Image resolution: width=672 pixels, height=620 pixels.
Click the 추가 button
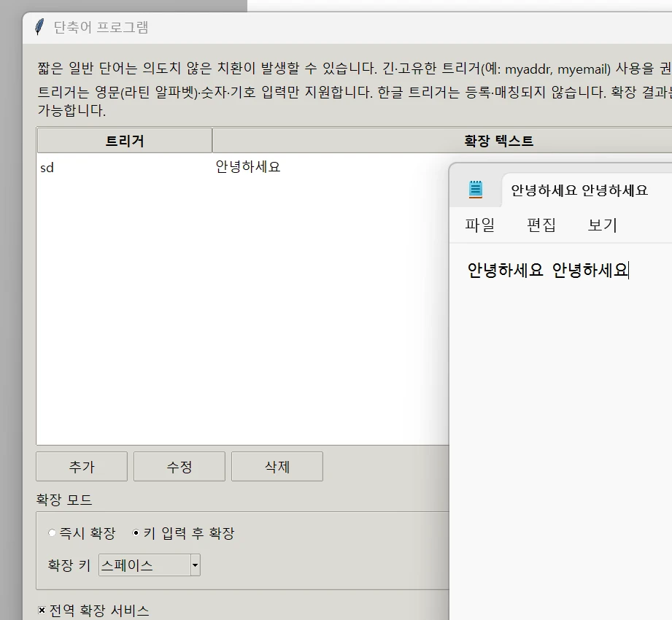pos(82,466)
